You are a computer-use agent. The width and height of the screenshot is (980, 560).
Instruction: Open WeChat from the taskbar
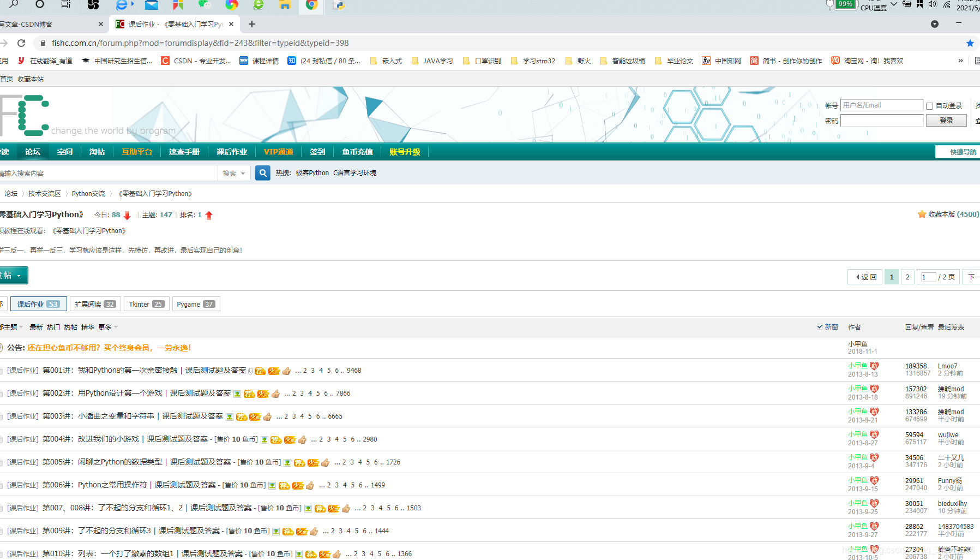(205, 4)
